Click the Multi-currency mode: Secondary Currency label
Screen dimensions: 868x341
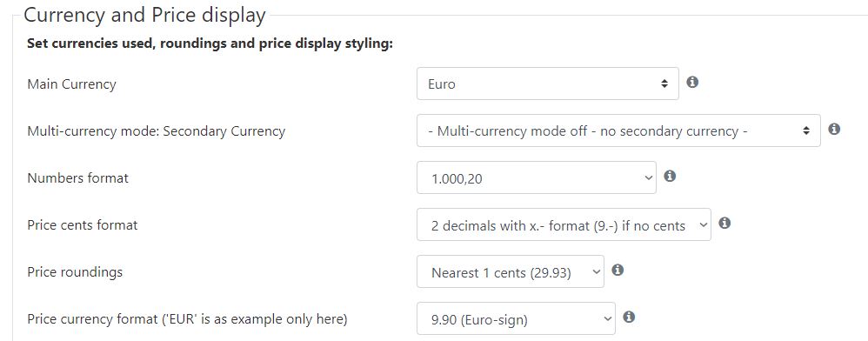point(156,131)
